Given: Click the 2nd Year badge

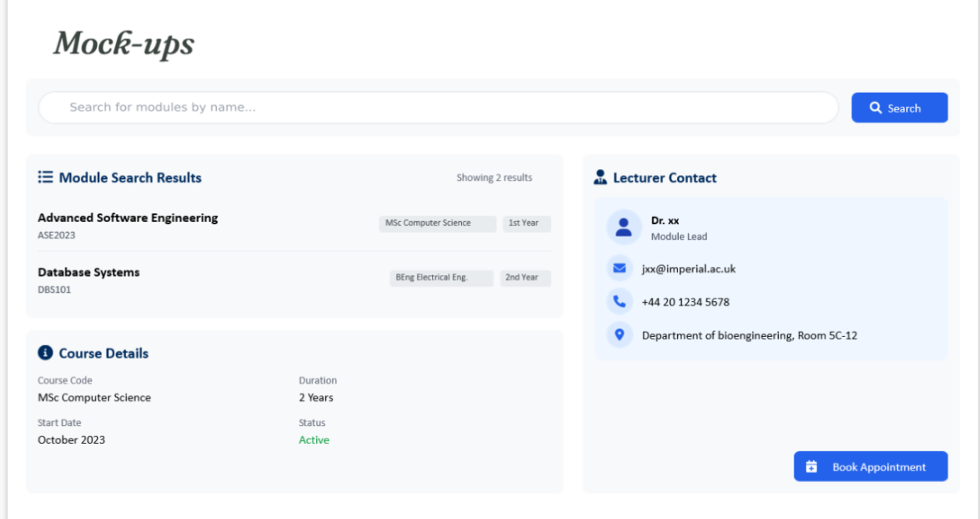Looking at the screenshot, I should point(524,278).
